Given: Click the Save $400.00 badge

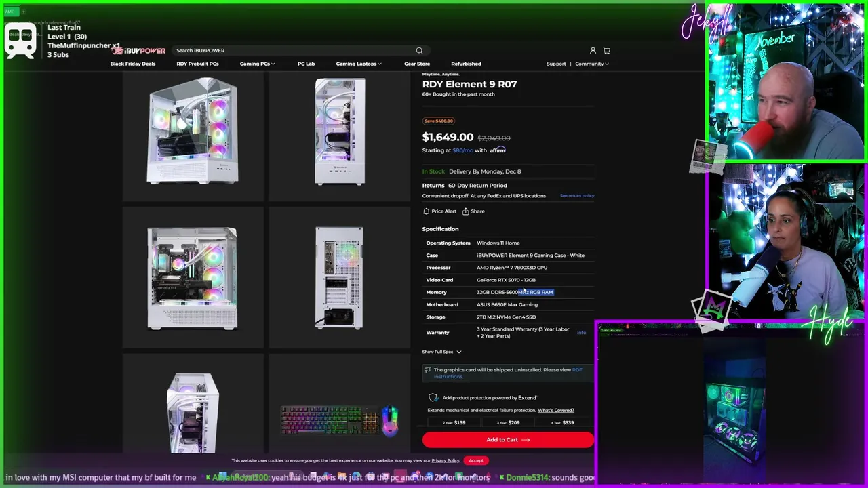Looking at the screenshot, I should [438, 121].
